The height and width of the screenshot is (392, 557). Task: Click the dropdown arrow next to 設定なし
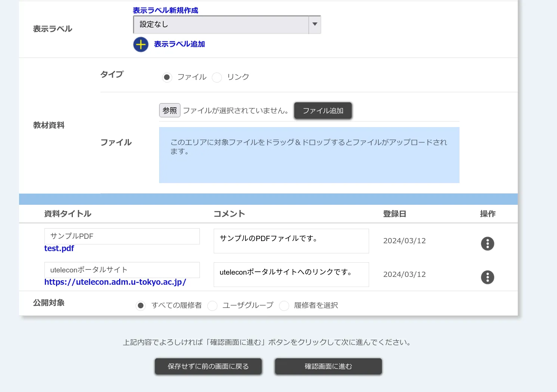[x=315, y=25]
